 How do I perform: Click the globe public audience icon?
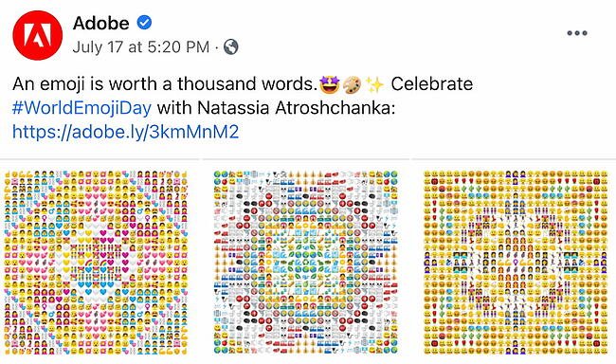231,47
